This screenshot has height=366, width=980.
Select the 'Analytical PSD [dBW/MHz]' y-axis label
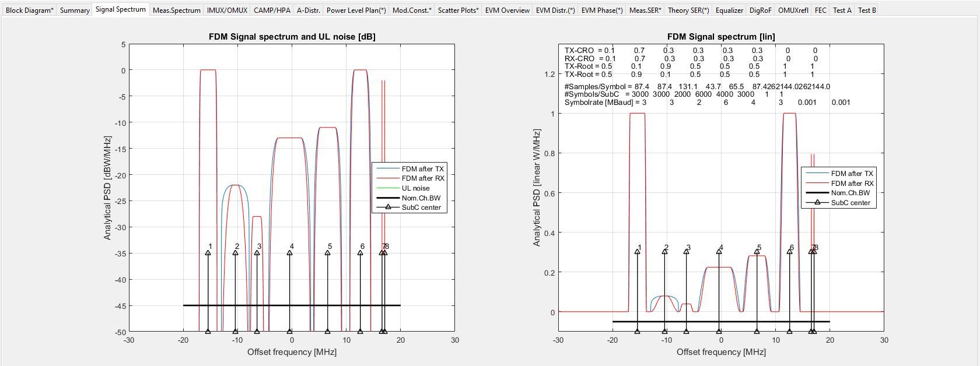coord(107,188)
